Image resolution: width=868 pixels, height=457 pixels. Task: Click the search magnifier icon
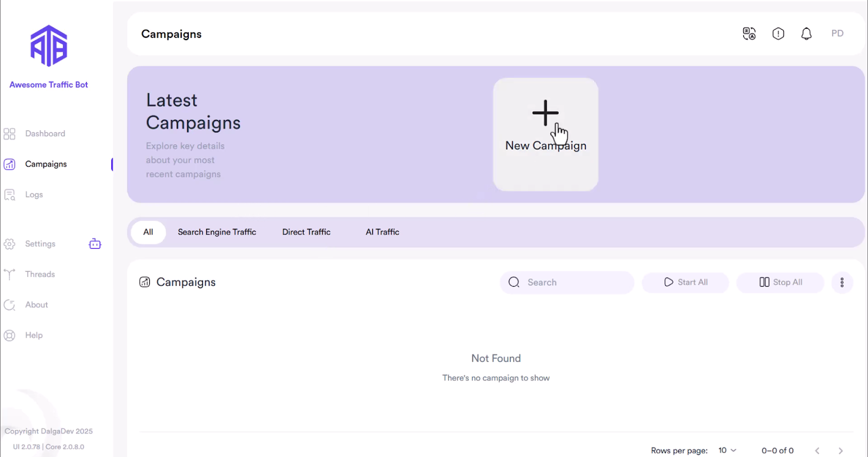[x=514, y=282]
